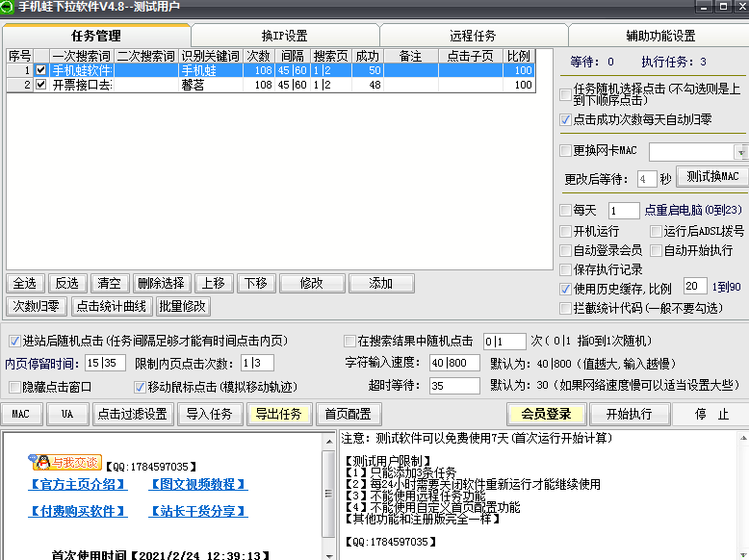Switch to 换IP设置 tab
The height and width of the screenshot is (560, 749).
[284, 37]
